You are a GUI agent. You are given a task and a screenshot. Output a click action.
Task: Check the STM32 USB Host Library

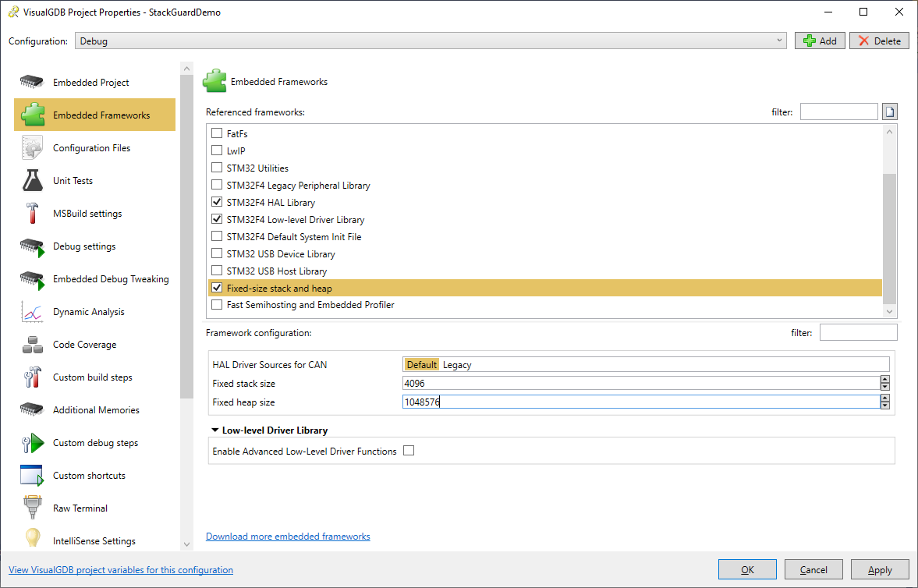pyautogui.click(x=217, y=271)
